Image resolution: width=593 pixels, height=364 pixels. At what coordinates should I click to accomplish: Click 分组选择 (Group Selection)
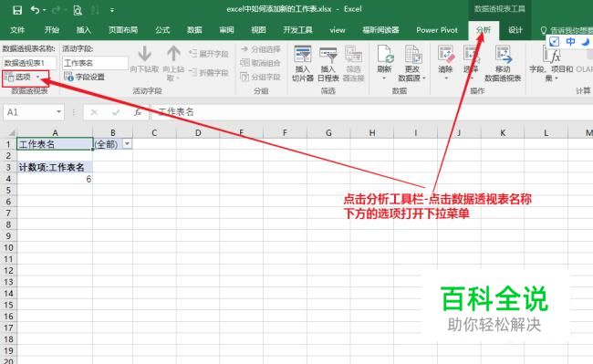pyautogui.click(x=261, y=49)
